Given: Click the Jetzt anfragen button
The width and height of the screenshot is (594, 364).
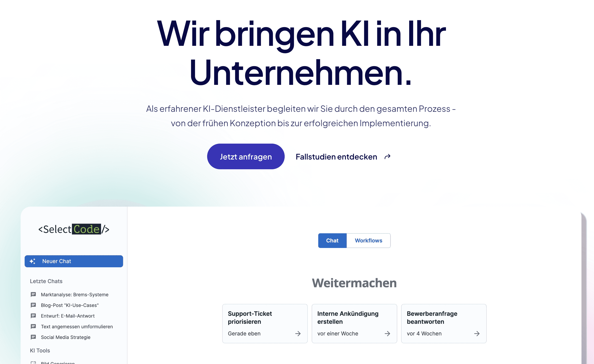Looking at the screenshot, I should [x=245, y=156].
